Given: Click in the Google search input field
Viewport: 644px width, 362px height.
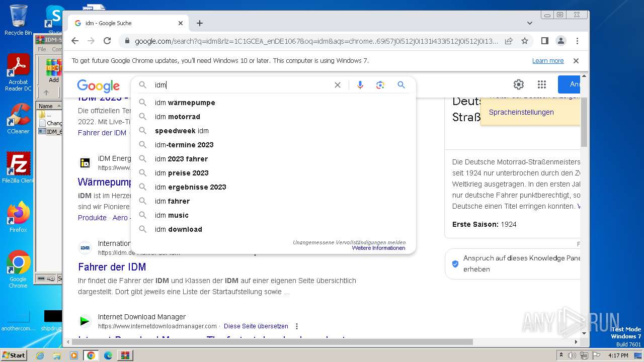Looking at the screenshot, I should click(242, 85).
